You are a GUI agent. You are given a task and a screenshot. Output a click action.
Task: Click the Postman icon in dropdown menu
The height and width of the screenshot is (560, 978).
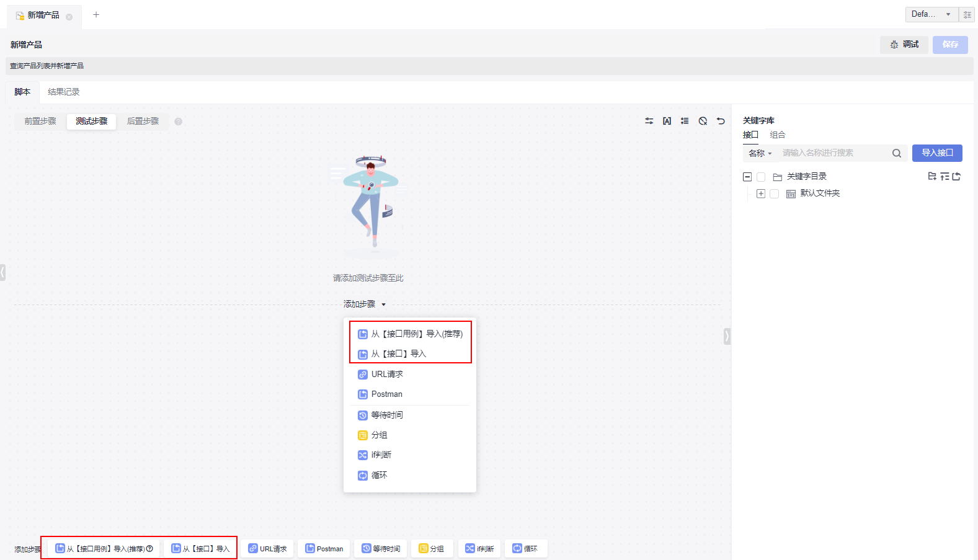tap(363, 394)
